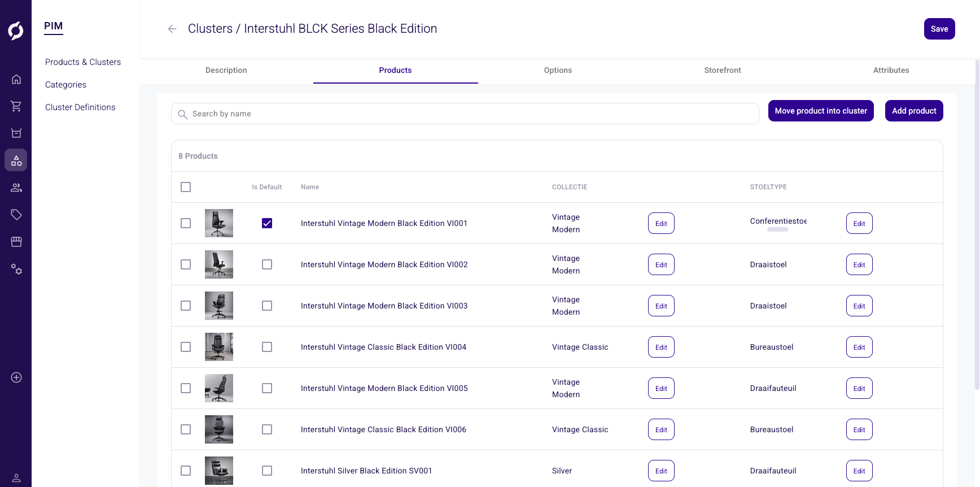Open the users group sidebar icon
980x487 pixels.
point(16,188)
